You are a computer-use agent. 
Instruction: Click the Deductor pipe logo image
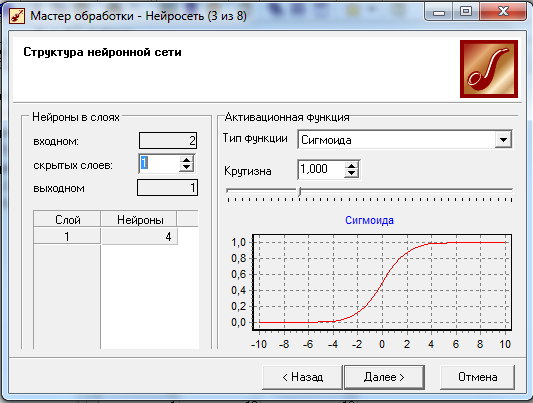coord(489,69)
